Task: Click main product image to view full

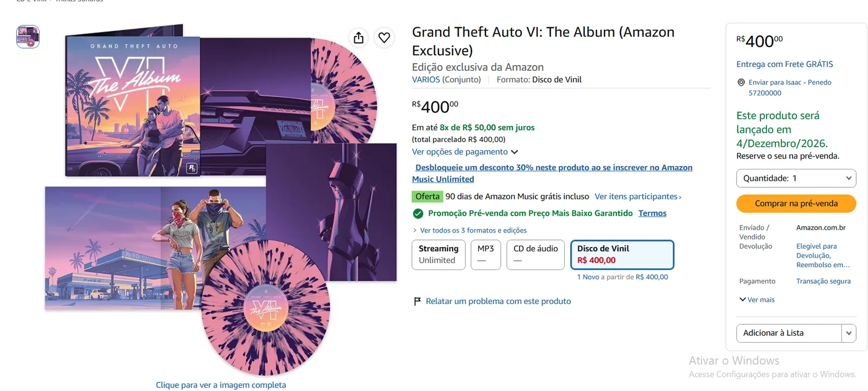Action: pyautogui.click(x=221, y=200)
